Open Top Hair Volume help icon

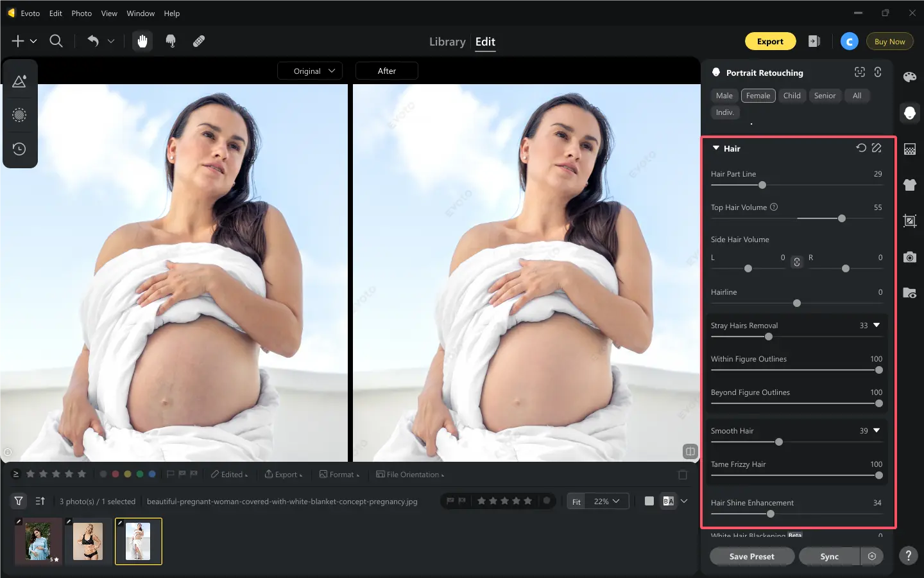point(774,207)
